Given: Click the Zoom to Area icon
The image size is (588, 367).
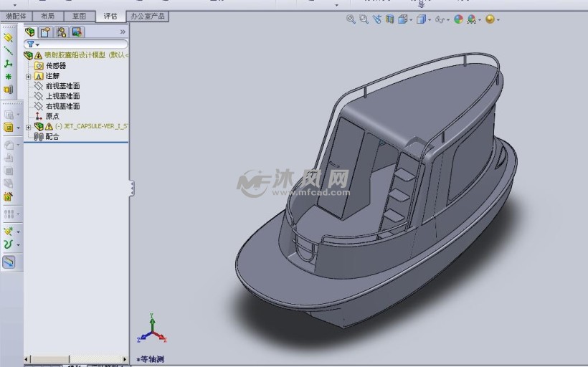Looking at the screenshot, I should tap(364, 19).
